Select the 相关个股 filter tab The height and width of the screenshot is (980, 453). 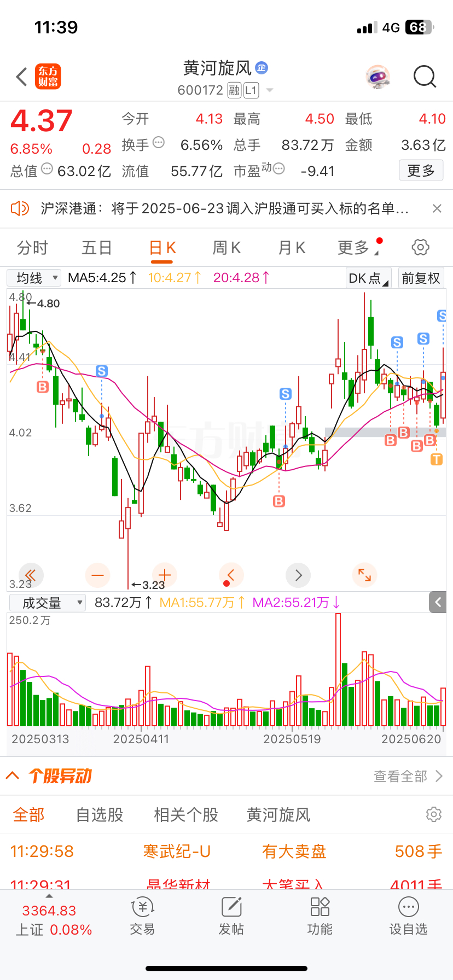pyautogui.click(x=186, y=815)
